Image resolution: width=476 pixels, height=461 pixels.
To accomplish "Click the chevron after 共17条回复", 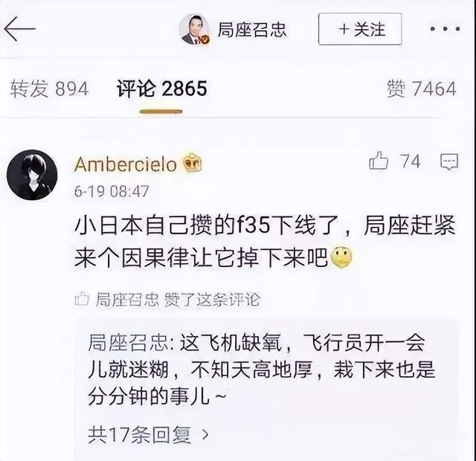I will pyautogui.click(x=205, y=434).
